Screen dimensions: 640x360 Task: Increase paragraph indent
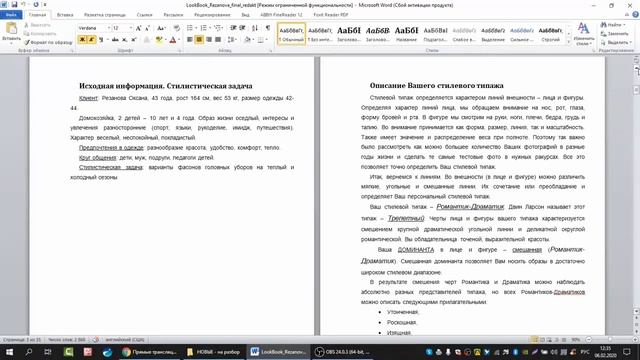[x=242, y=28]
